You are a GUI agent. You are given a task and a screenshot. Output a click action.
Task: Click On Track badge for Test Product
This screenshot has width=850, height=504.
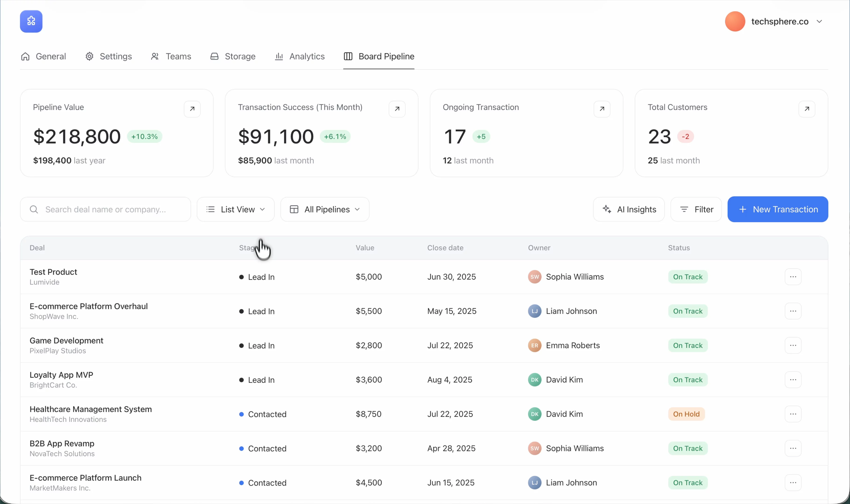pyautogui.click(x=687, y=277)
